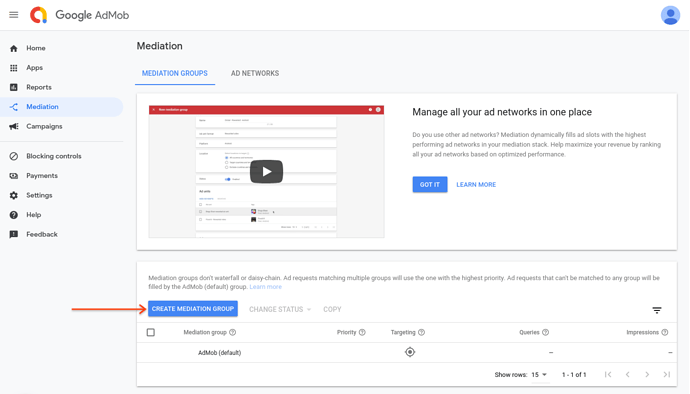This screenshot has width=690, height=394.
Task: Click the Google AdMob logo
Action: (80, 15)
